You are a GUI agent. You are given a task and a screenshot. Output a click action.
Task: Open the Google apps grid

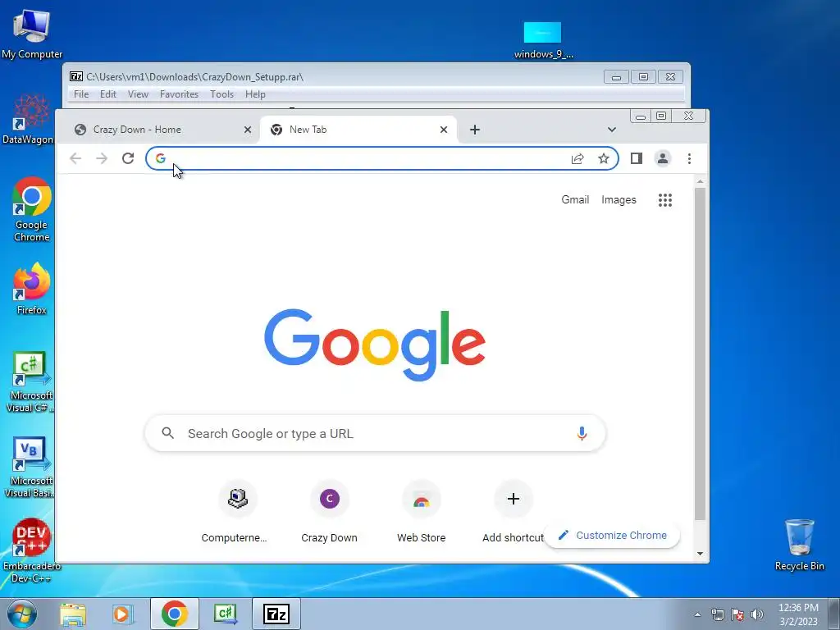664,200
